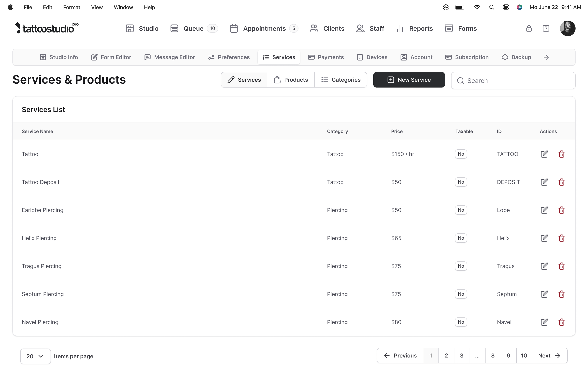The image size is (588, 382).
Task: Edit the Tattoo service at $150 / hr
Action: [x=544, y=154]
